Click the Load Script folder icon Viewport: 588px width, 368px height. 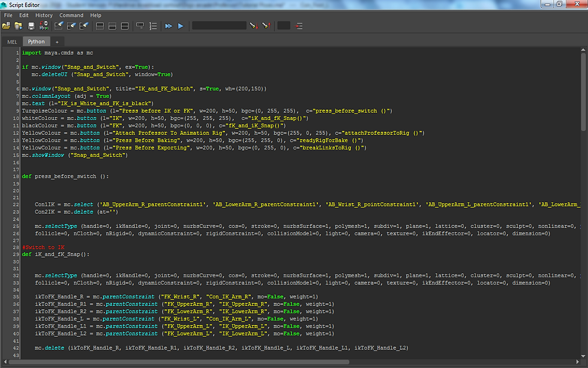click(x=7, y=26)
